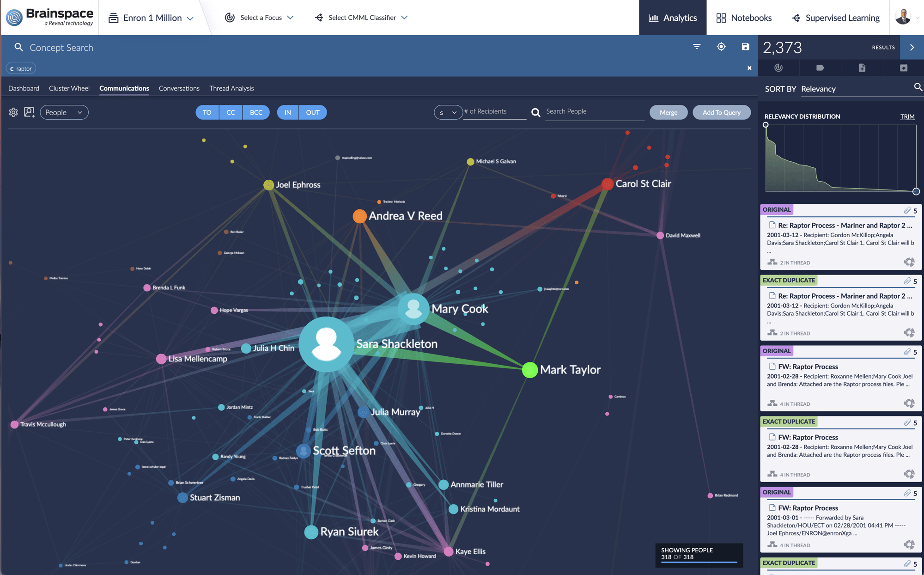Open the Enron 1 Million dataset dropdown
The width and height of the screenshot is (924, 575).
pyautogui.click(x=151, y=18)
